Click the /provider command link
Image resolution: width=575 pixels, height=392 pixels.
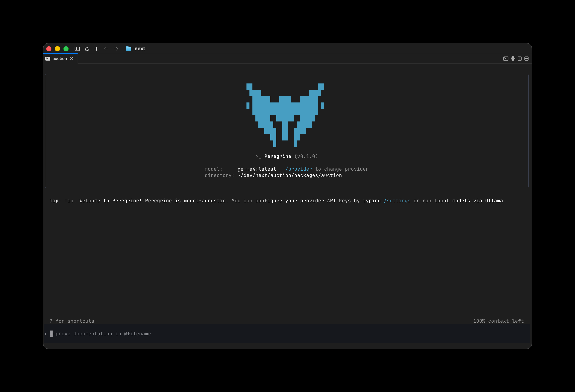[299, 169]
